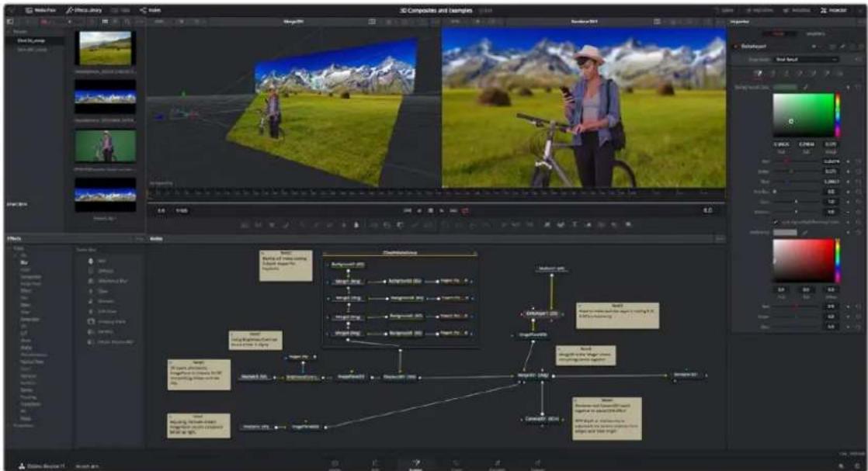
Task: Pick reference color with the eyedropper icon
Action: pos(804,233)
